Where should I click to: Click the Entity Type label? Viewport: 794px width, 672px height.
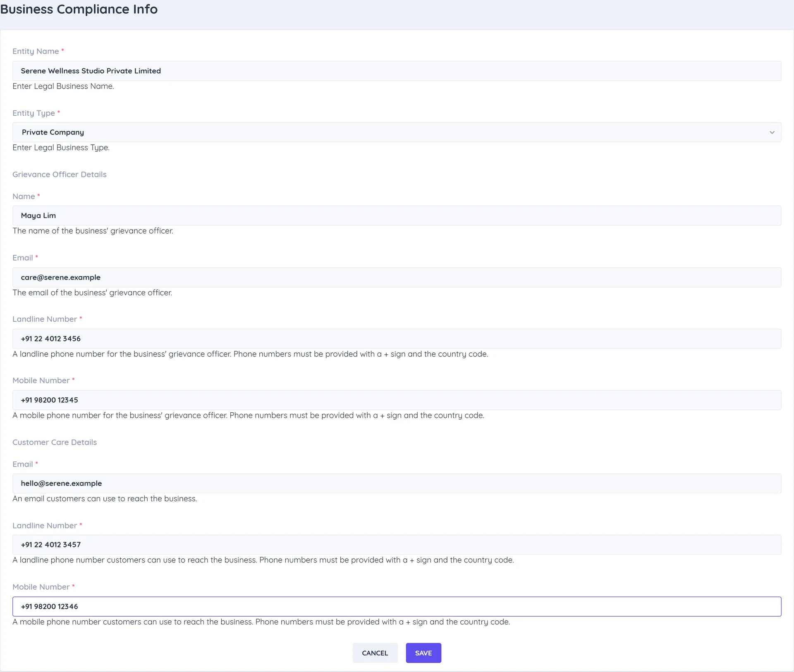33,113
